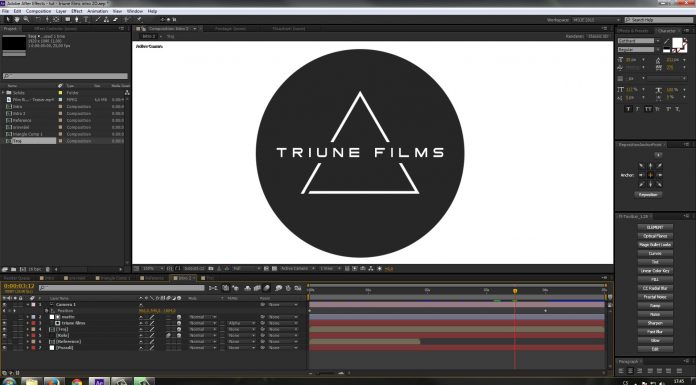Open the Alpha track matte dropdown
Screen dimensions: 696x385
[241, 323]
